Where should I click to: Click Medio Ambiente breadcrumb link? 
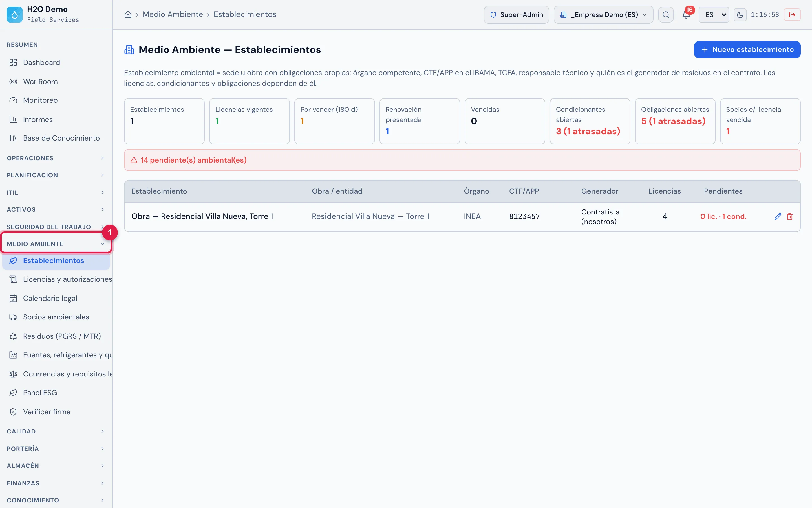click(x=173, y=14)
